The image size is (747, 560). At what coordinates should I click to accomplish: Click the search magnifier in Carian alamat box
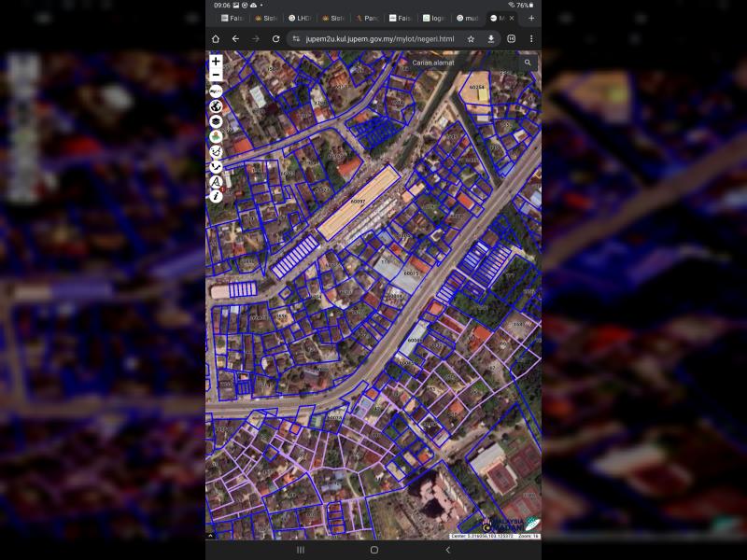tap(528, 63)
